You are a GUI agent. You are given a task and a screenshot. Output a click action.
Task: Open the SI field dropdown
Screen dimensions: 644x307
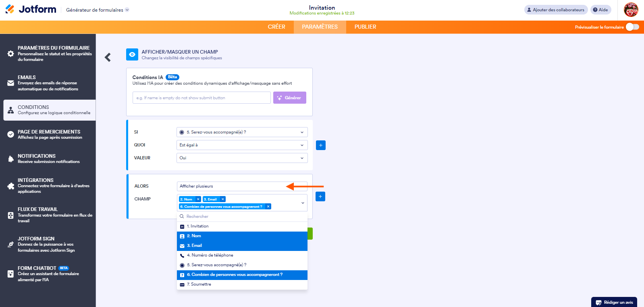242,132
